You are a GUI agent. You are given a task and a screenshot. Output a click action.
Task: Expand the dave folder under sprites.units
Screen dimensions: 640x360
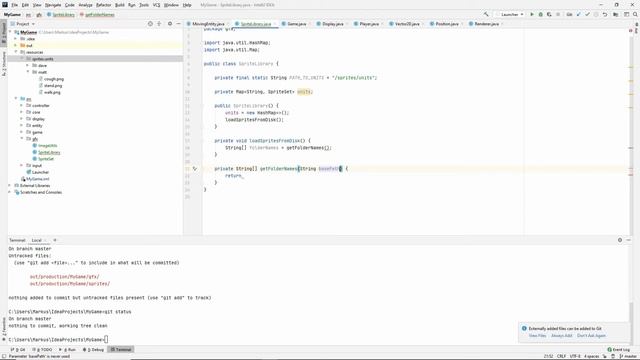[x=27, y=65]
